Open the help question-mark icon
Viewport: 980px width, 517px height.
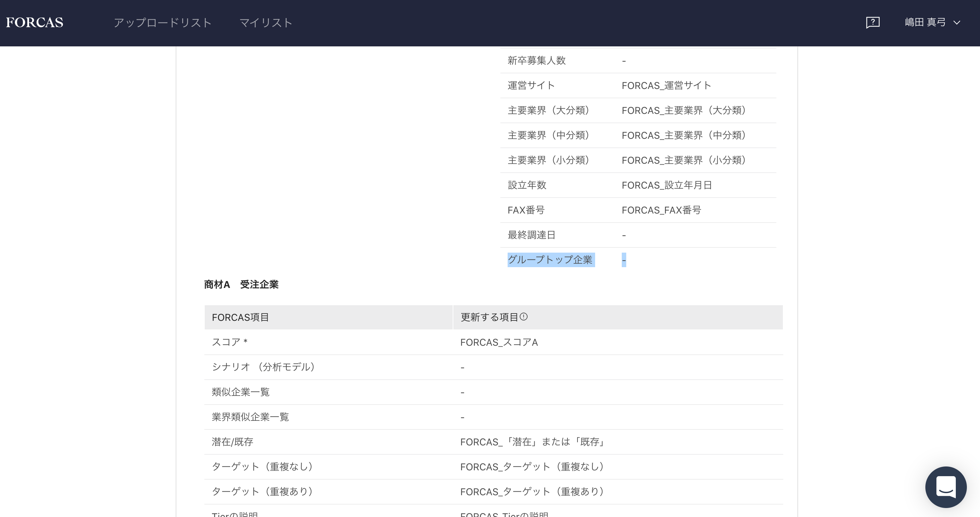873,22
